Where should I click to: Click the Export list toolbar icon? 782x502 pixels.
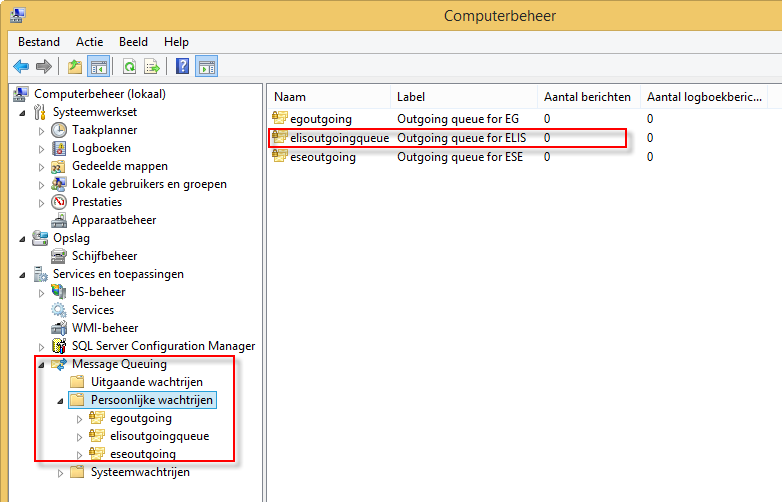(x=152, y=66)
